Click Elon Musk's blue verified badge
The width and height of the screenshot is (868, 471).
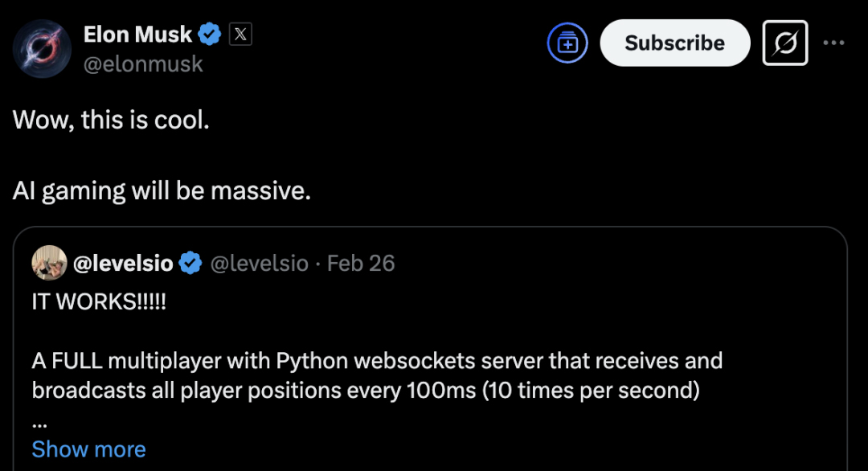(210, 35)
